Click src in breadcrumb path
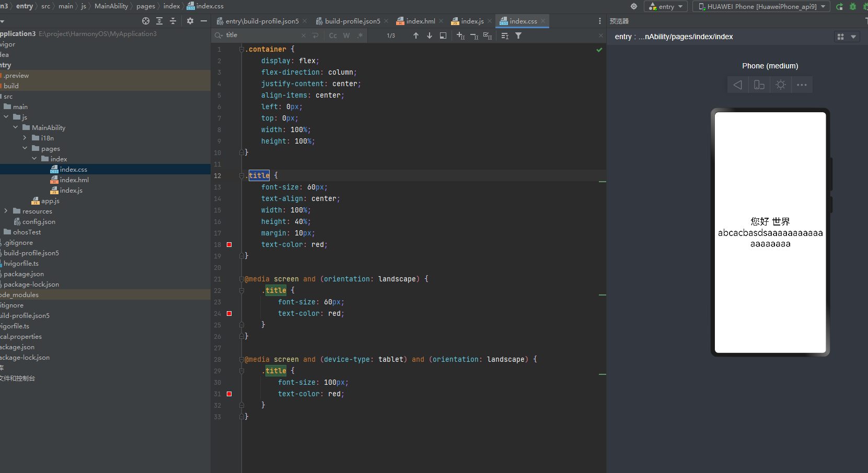Viewport: 868px width, 473px height. coord(46,6)
